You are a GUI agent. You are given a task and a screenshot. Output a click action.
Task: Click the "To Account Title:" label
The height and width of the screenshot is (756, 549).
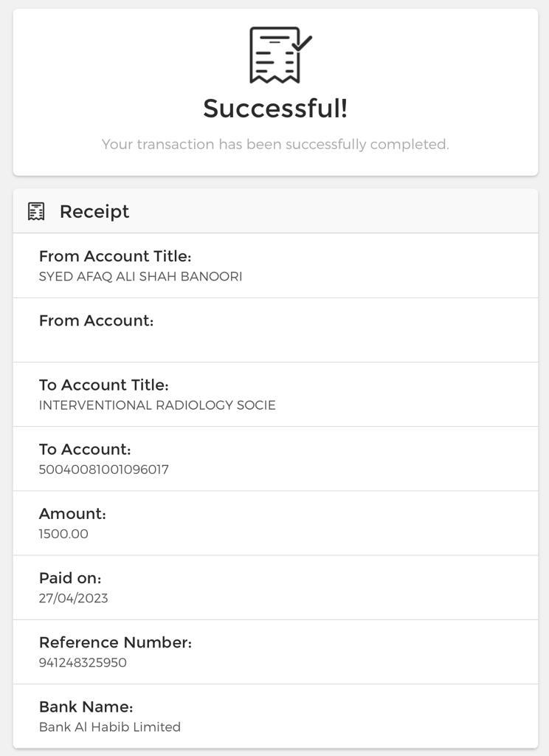pyautogui.click(x=104, y=385)
